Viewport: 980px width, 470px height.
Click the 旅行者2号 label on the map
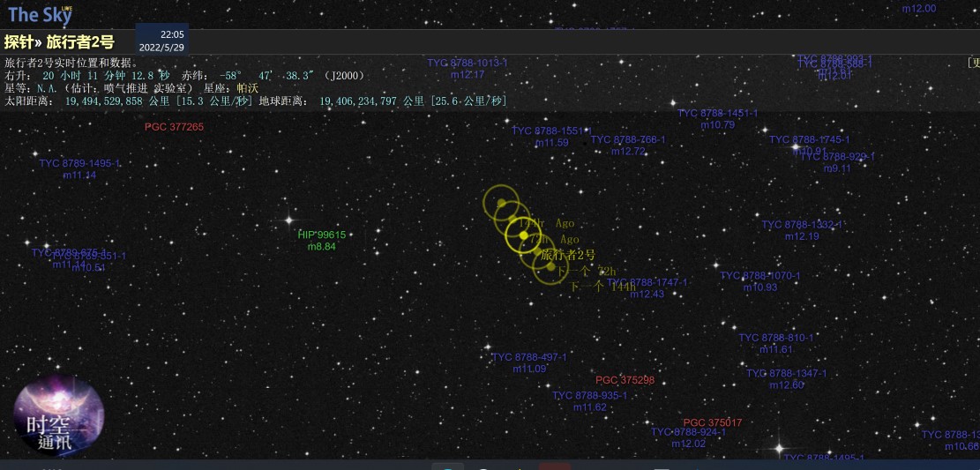[x=567, y=255]
